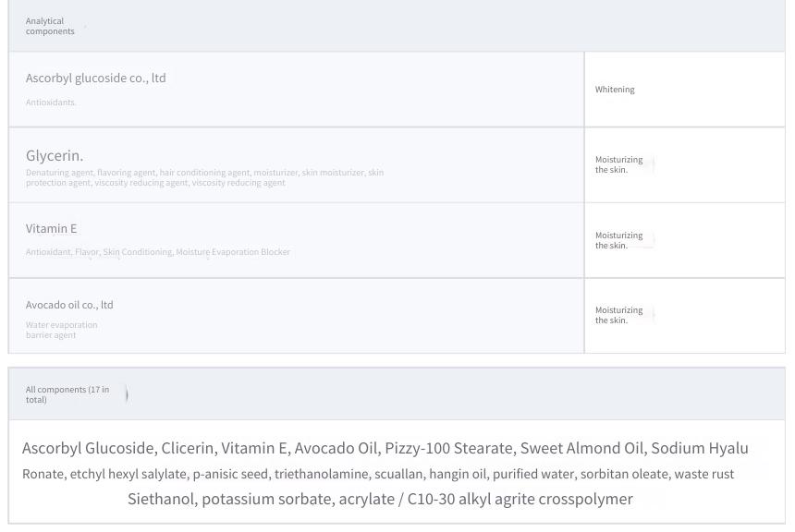Click the Antioxidants description under Ascorbyl glucoside
The image size is (795, 532).
tap(51, 103)
